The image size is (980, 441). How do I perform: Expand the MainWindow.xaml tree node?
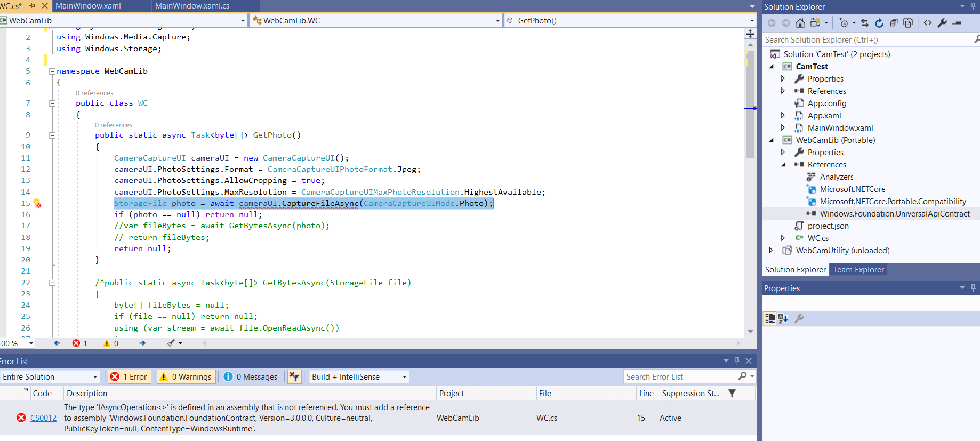pyautogui.click(x=783, y=128)
